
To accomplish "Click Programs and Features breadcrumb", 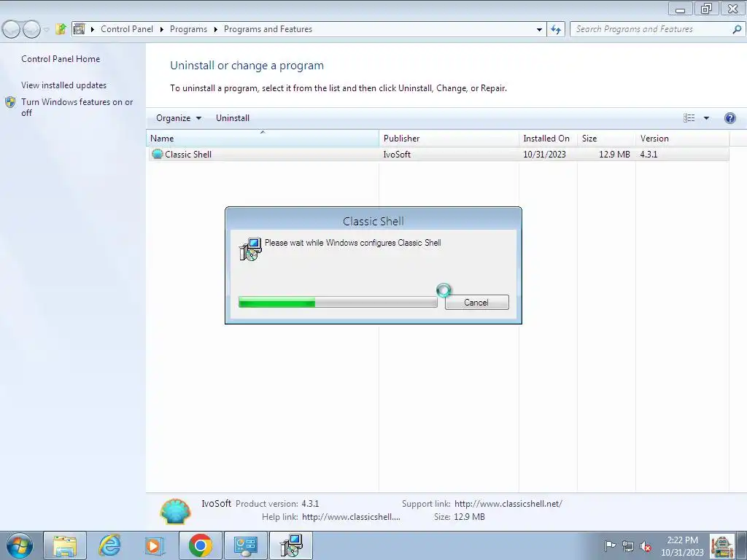I will [x=268, y=29].
